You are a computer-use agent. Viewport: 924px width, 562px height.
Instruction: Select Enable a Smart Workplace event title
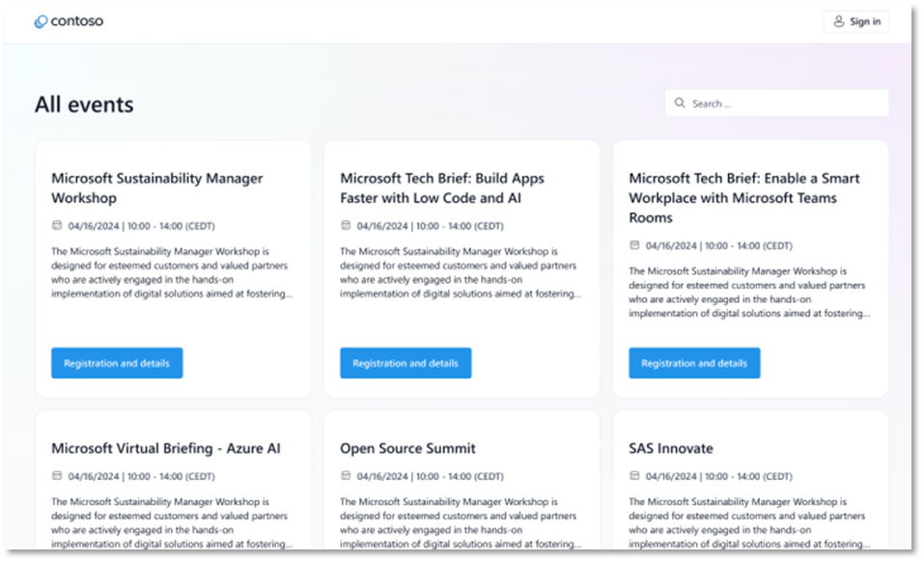point(743,197)
